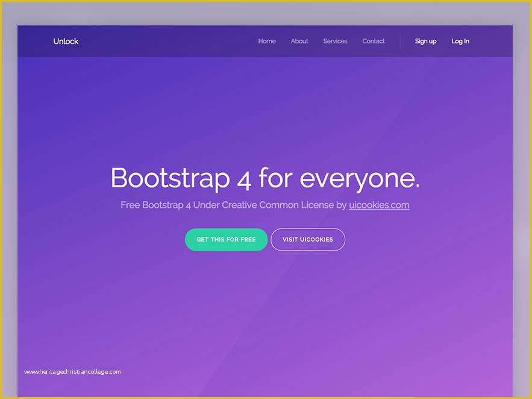The width and height of the screenshot is (532, 399).
Task: Click the green GET THIS FOR FREE button
Action: point(226,239)
